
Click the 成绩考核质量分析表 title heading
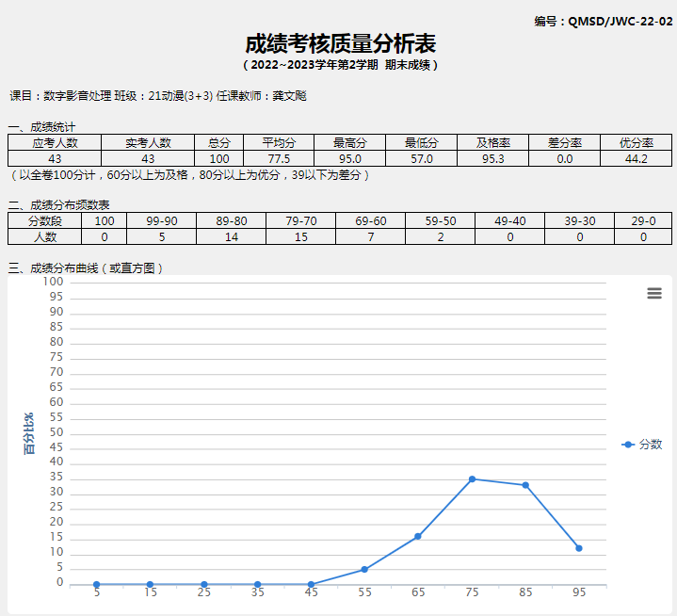pyautogui.click(x=340, y=44)
